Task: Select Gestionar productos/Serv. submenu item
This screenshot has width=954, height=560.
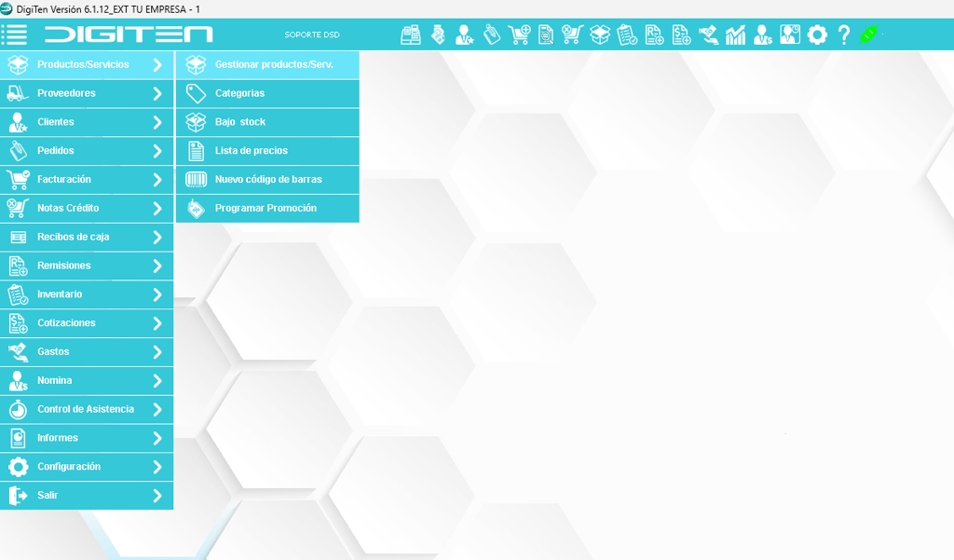Action: [267, 64]
